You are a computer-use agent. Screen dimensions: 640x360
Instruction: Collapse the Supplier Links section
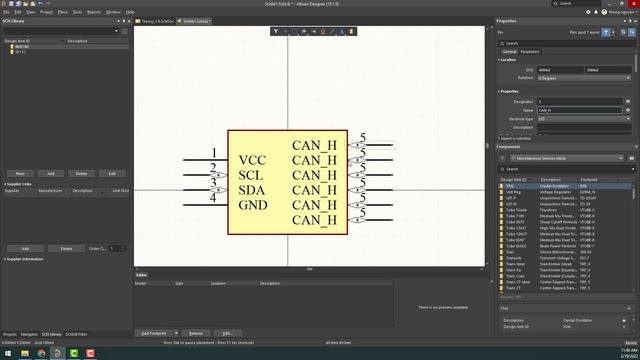tap(5, 184)
